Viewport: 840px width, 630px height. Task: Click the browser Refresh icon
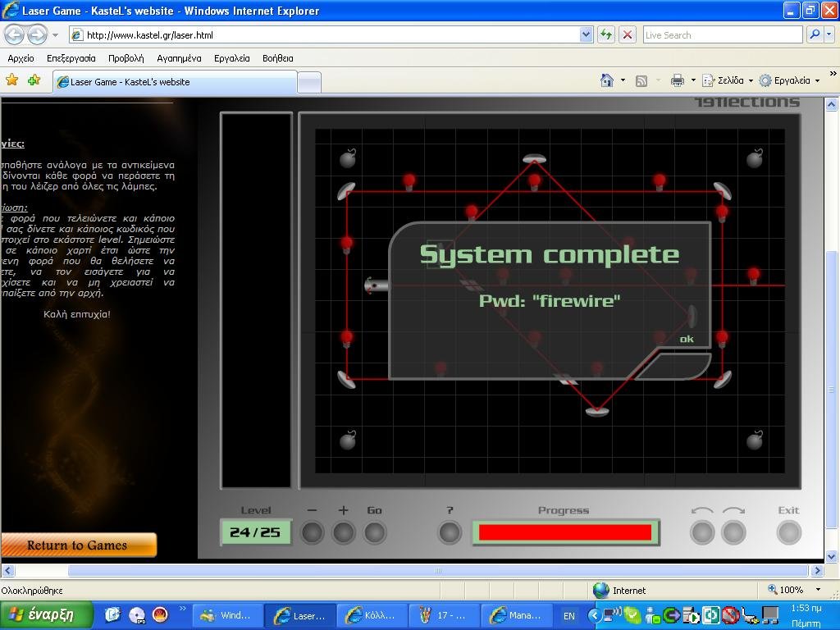pyautogui.click(x=606, y=34)
